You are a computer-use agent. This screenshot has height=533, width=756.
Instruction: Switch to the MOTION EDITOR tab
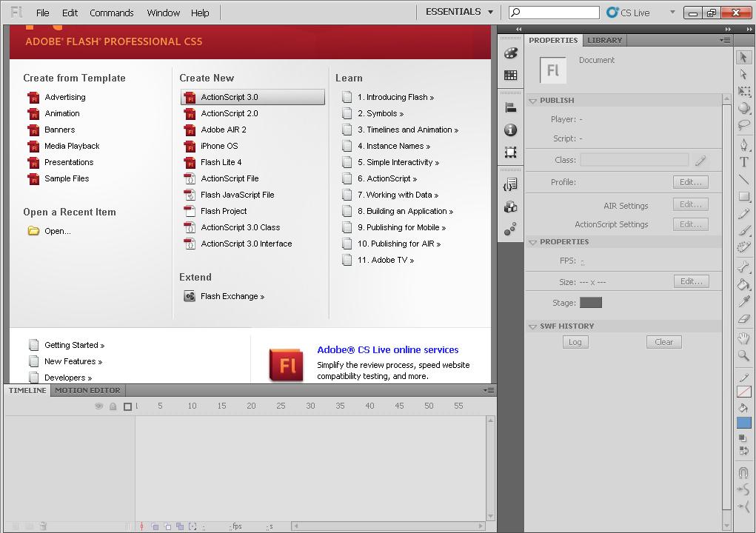pos(88,390)
